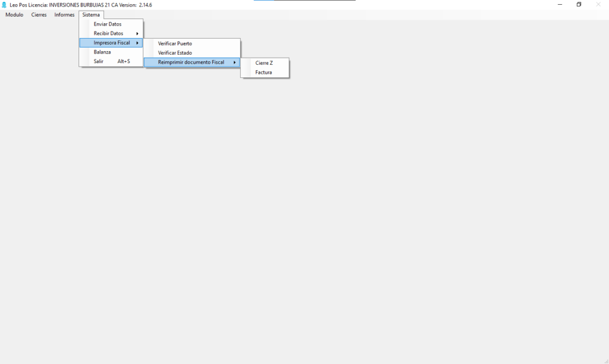Viewport: 609px width, 364px height.
Task: Select Enviar Datos in Sistema menu
Action: tap(111, 24)
